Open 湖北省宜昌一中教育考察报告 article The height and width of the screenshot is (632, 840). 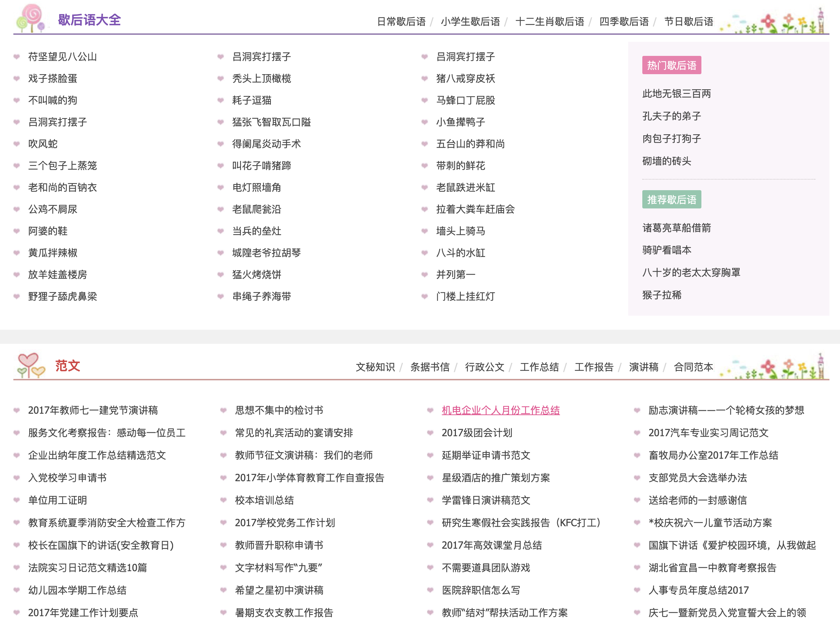tap(712, 568)
